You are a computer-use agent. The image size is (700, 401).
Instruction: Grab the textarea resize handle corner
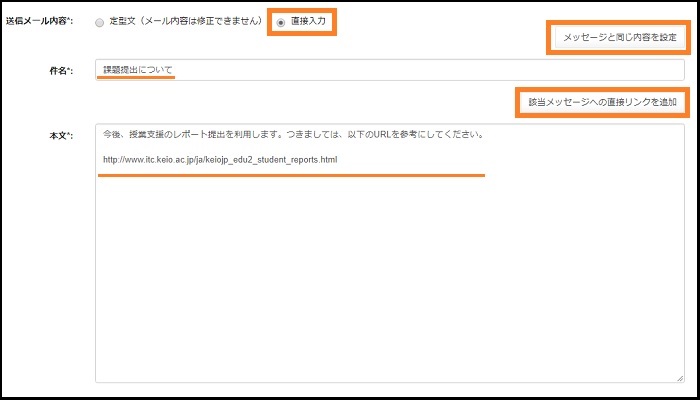[680, 378]
